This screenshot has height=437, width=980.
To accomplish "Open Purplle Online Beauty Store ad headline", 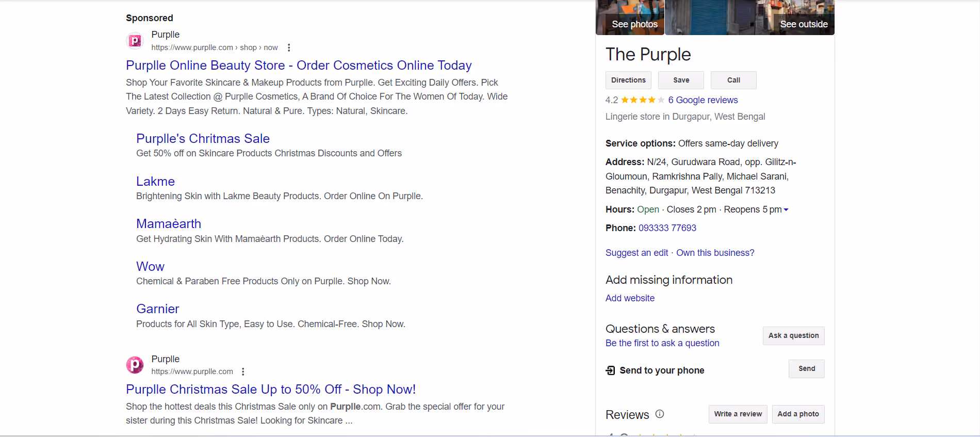I will [299, 66].
